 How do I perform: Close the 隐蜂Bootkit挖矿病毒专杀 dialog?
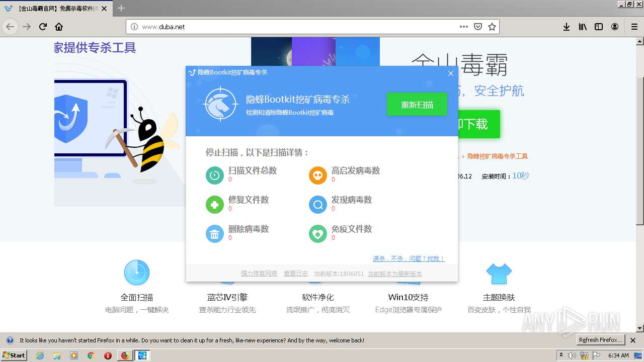click(450, 73)
